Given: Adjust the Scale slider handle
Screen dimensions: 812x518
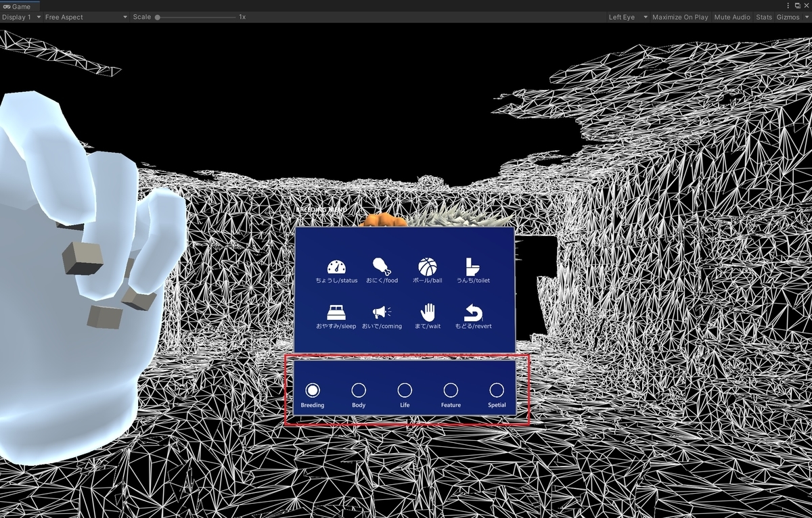Looking at the screenshot, I should (x=158, y=17).
